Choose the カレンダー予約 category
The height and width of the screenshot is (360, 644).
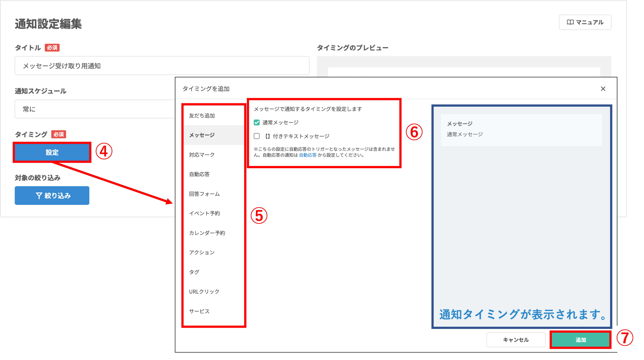click(207, 233)
